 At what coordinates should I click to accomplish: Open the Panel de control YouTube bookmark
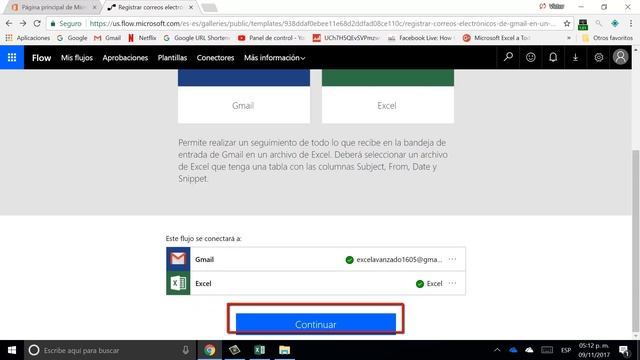click(x=271, y=38)
